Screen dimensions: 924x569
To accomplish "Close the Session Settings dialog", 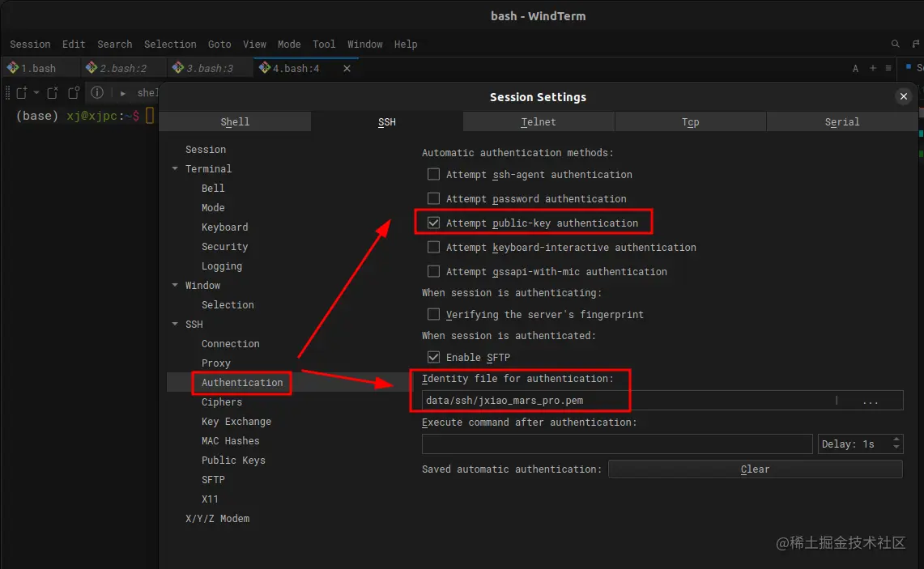I will (904, 96).
